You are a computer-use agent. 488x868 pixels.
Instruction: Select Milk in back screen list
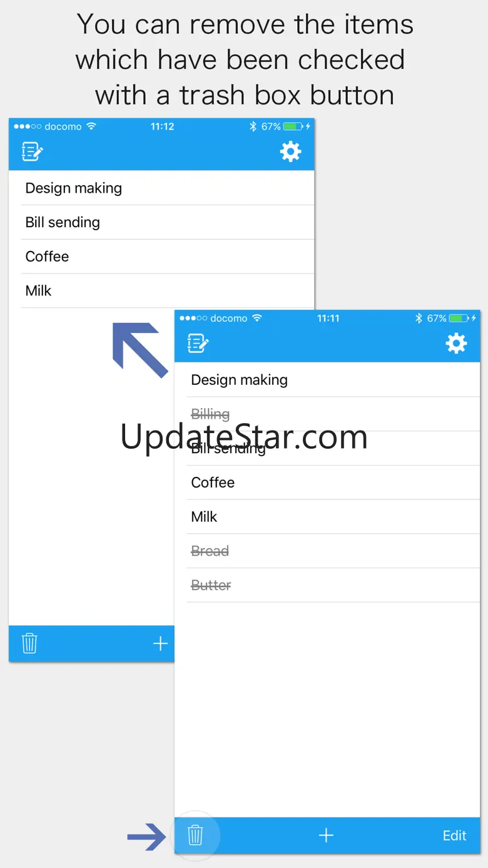click(x=161, y=290)
